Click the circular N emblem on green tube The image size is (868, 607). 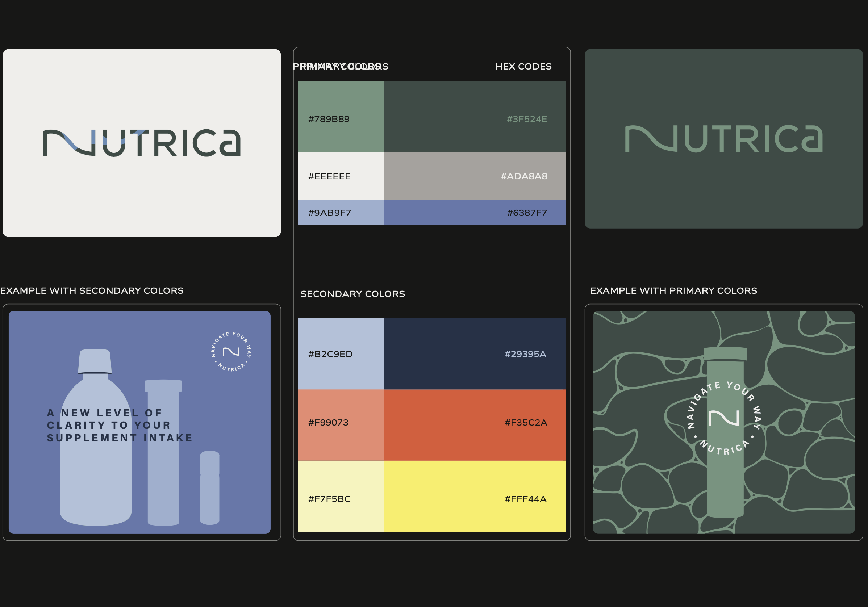[x=723, y=418]
